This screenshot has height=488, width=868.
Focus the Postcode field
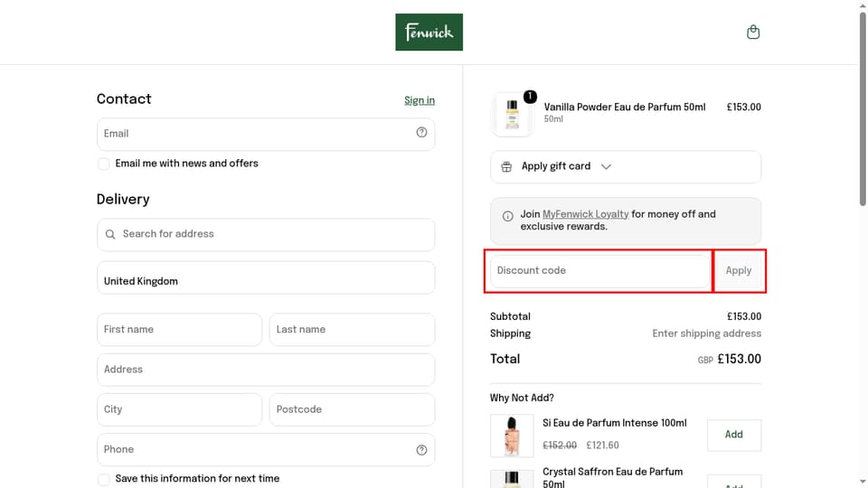pyautogui.click(x=352, y=409)
